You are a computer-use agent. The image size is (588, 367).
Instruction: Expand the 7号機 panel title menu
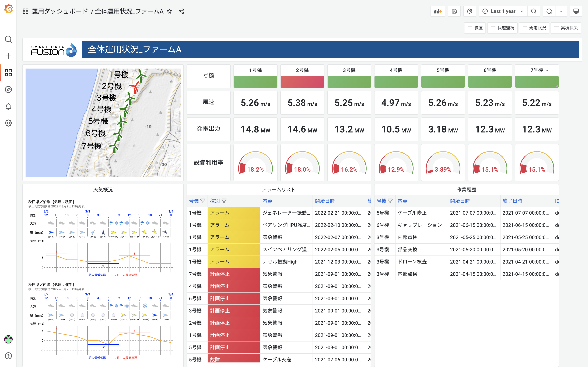coord(547,70)
